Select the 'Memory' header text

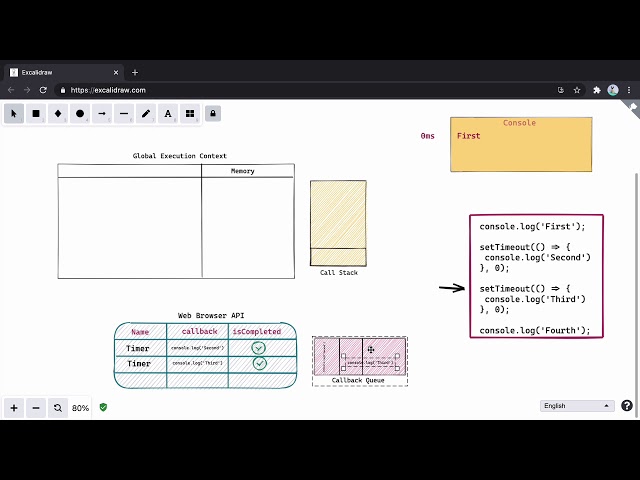click(x=242, y=171)
